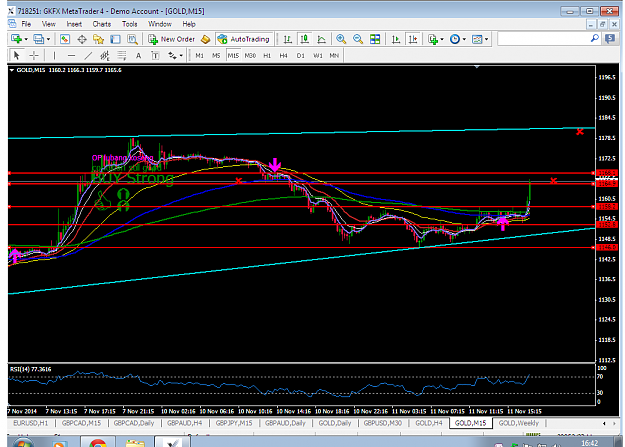Select the Fibonacci Retracement tool
The image size is (625, 447).
pyautogui.click(x=122, y=55)
